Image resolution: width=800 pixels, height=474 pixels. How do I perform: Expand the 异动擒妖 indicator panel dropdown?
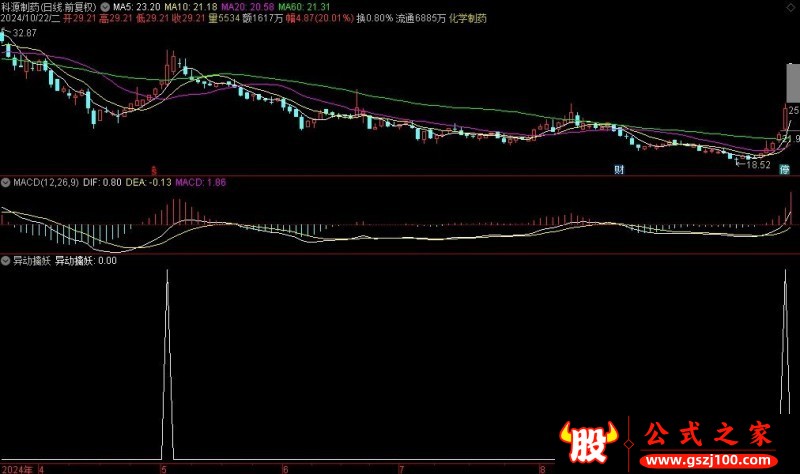point(6,261)
